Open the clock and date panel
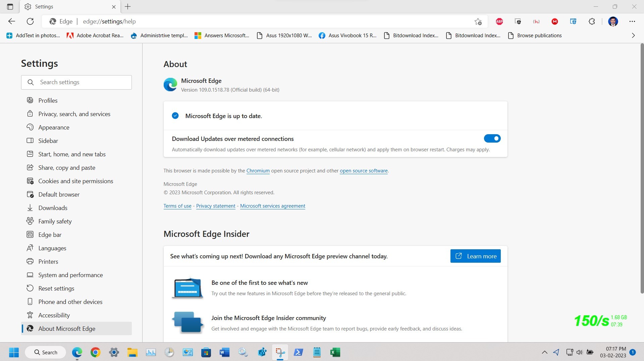Viewport: 644px width, 361px height. point(613,352)
